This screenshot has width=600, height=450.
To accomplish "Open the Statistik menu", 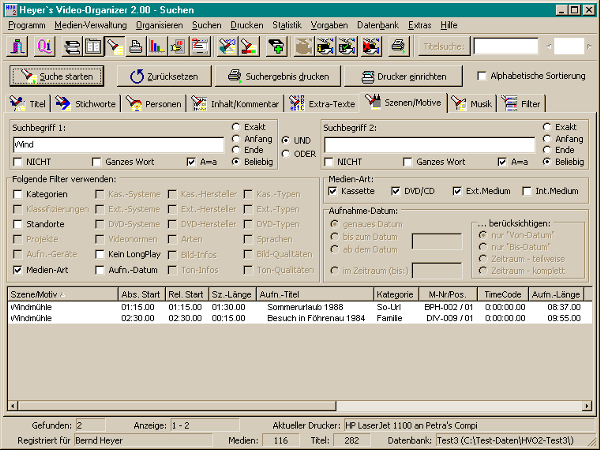I will (286, 22).
